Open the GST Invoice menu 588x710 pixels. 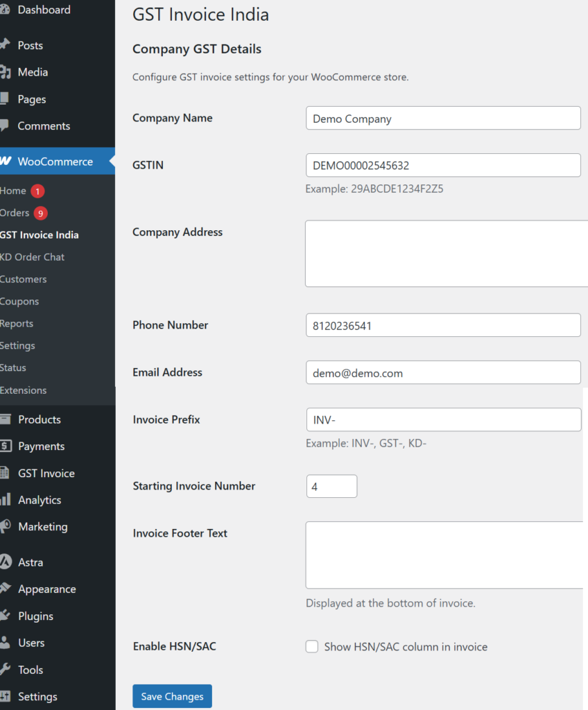(46, 473)
